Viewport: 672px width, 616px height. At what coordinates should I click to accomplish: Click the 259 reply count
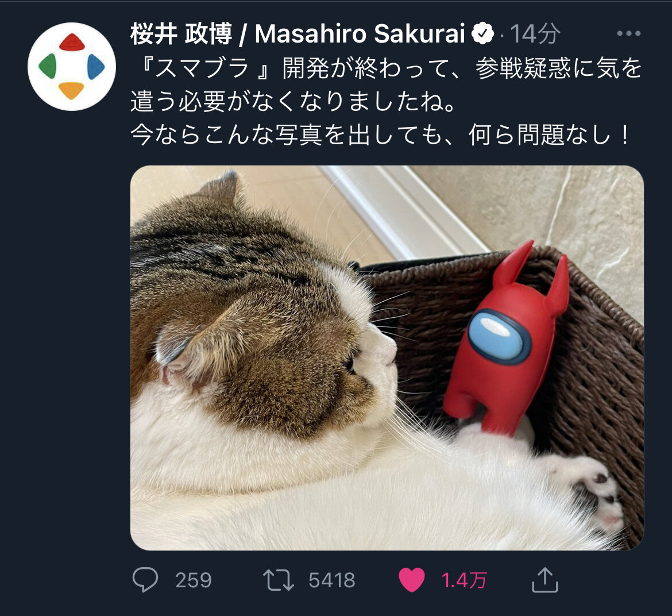click(194, 580)
